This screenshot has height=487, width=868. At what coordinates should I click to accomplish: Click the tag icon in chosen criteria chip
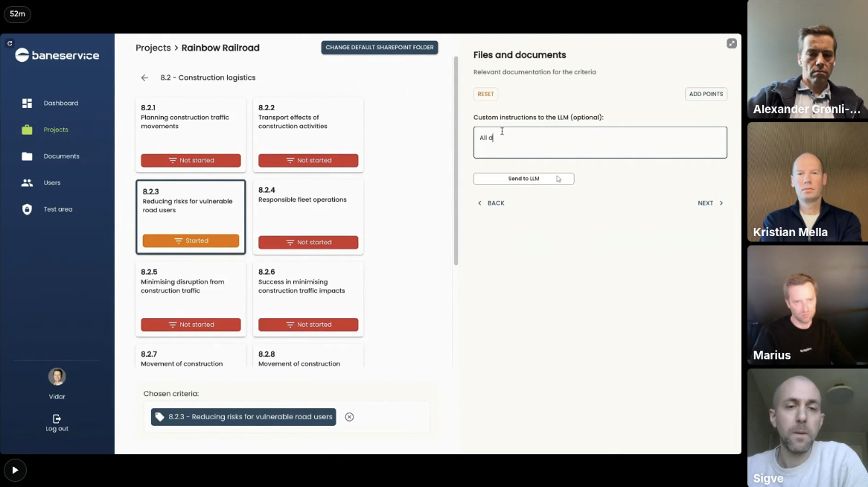pos(159,417)
